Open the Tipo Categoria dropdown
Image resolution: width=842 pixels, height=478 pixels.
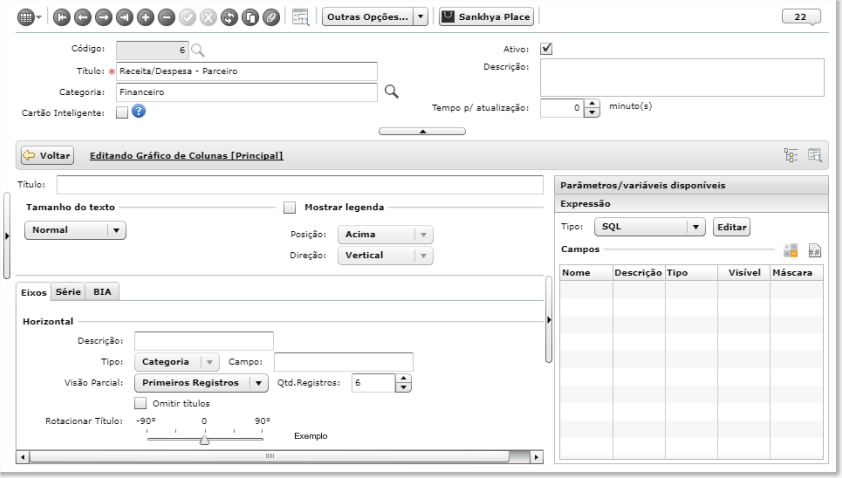coord(176,362)
